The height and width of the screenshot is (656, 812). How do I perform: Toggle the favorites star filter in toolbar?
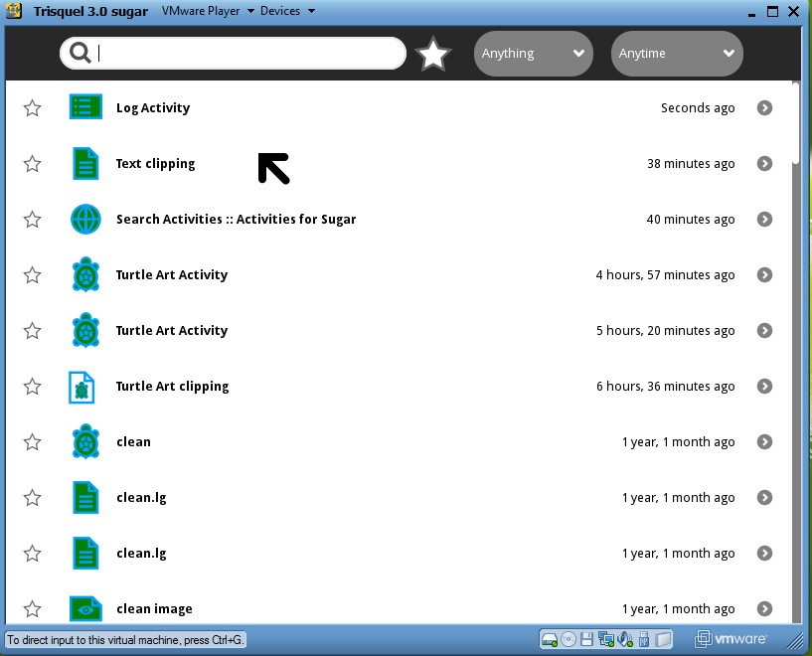pos(432,54)
